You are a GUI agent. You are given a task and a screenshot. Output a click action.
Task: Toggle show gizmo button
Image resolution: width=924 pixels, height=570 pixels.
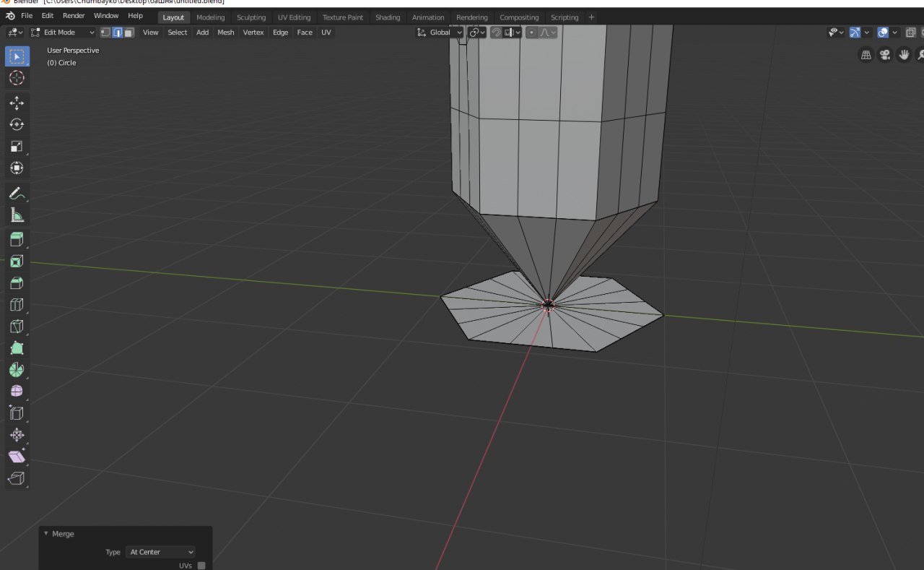pos(855,33)
